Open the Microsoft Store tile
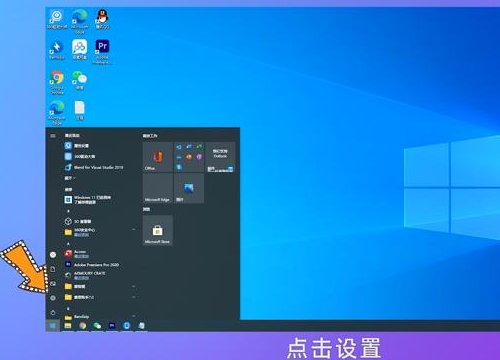The height and width of the screenshot is (360, 500). tap(158, 230)
